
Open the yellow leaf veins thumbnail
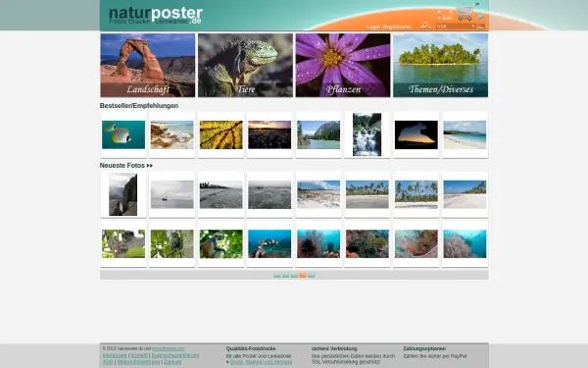pyautogui.click(x=220, y=134)
